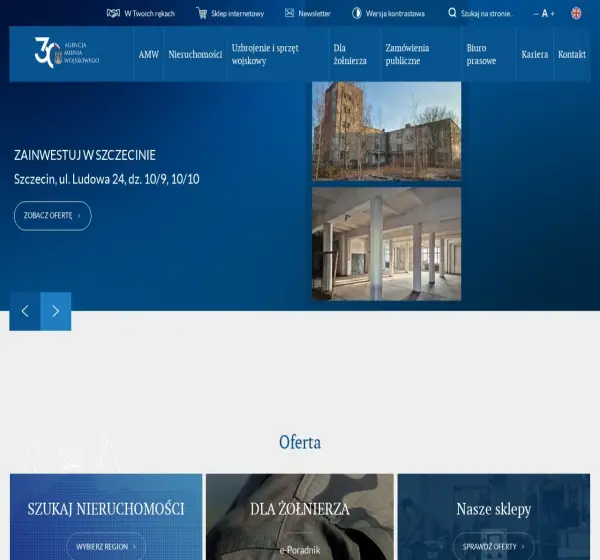The height and width of the screenshot is (560, 600).
Task: Open the Wersja kontrastowa link
Action: point(395,14)
